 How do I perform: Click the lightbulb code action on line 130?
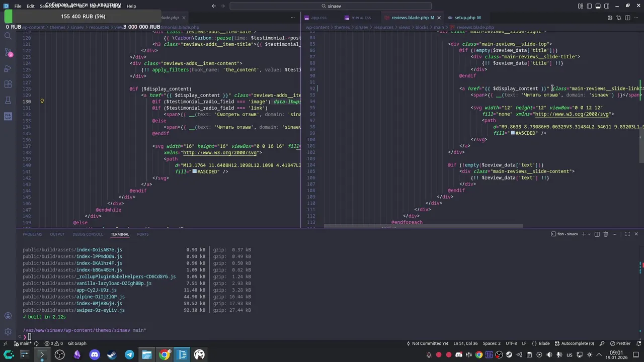pos(42,101)
